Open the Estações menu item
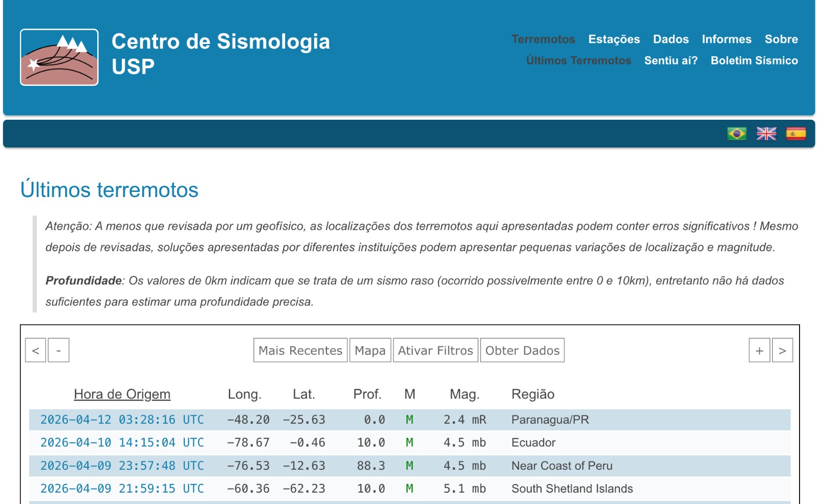 614,39
